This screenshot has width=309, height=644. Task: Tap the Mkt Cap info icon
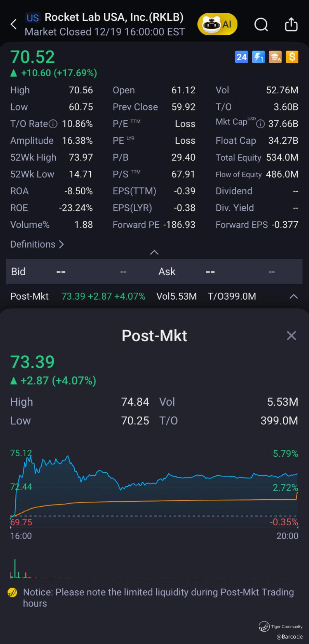(260, 124)
